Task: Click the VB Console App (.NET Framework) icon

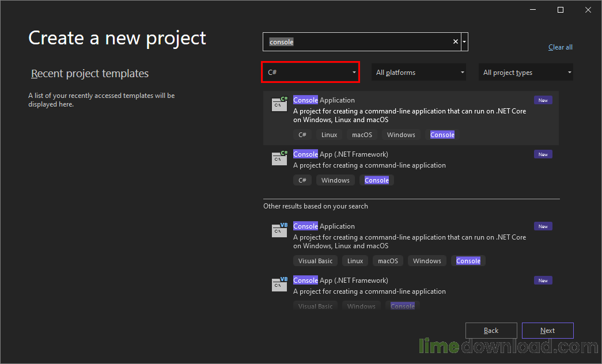Action: 279,284
